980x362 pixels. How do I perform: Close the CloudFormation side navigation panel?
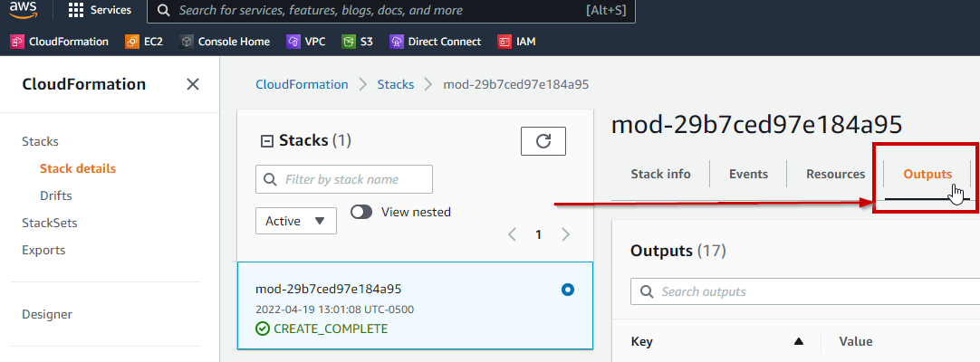[192, 84]
